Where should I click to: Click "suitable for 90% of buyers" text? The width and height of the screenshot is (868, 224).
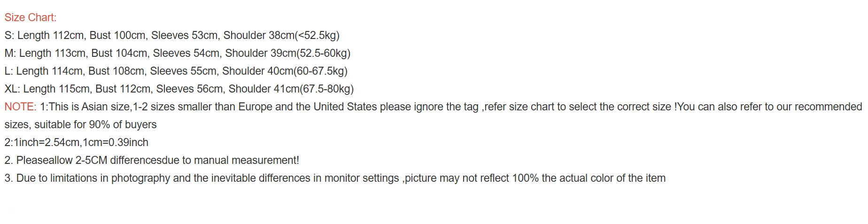tap(95, 125)
